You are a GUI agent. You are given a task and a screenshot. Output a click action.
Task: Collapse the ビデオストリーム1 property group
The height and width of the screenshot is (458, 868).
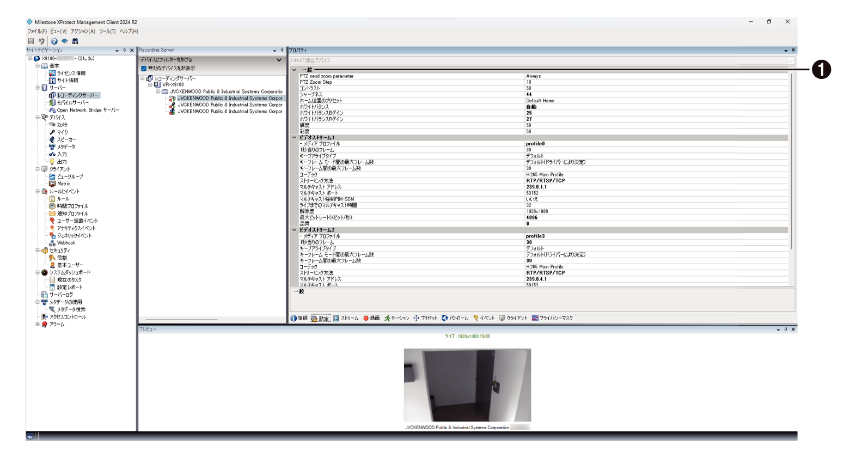coord(295,138)
